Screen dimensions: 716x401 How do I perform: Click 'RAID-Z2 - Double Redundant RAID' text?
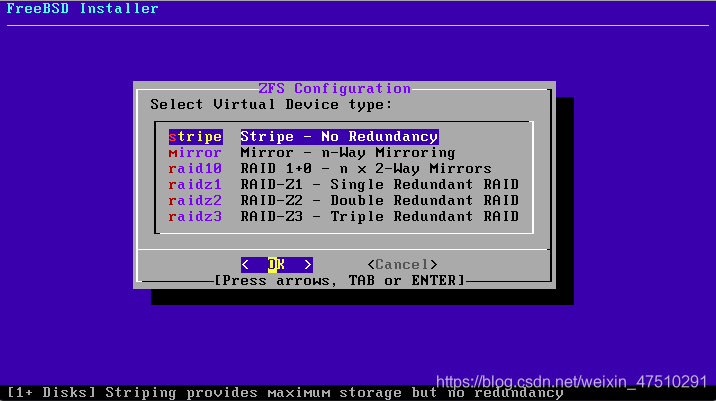[x=379, y=200]
